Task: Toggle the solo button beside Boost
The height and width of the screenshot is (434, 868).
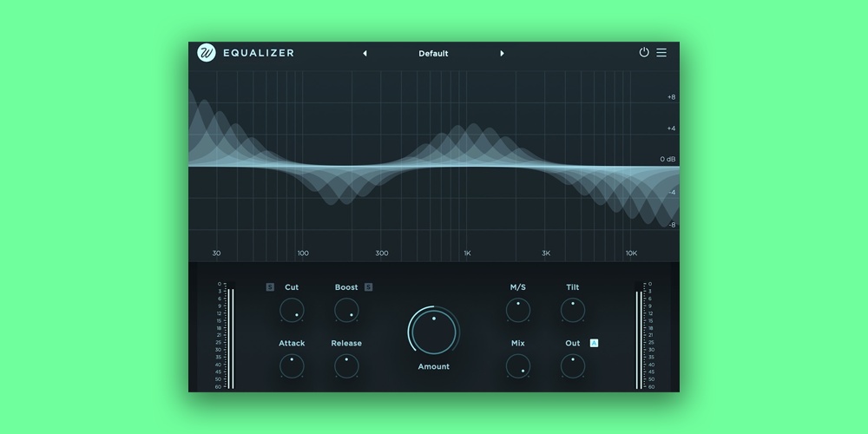Action: coord(369,287)
